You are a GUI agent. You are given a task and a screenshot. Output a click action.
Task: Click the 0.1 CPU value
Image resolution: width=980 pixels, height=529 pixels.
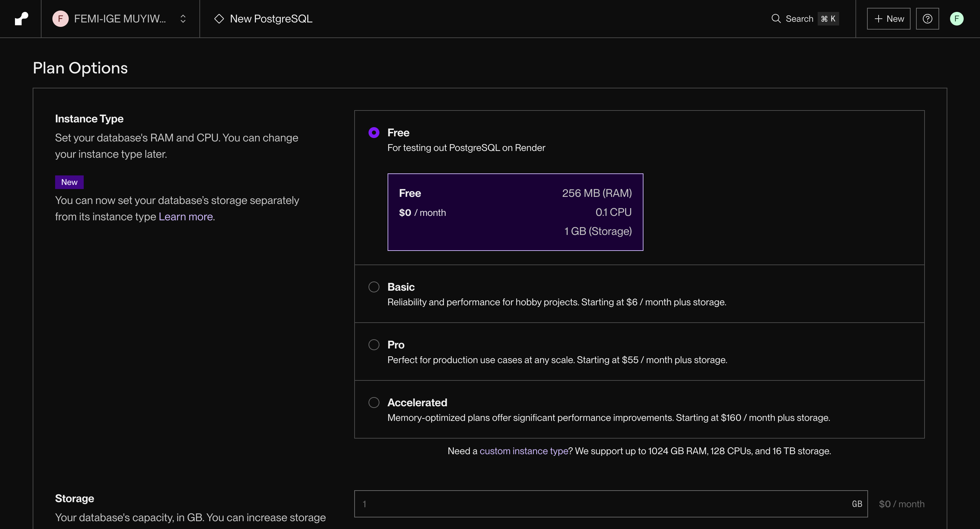613,212
